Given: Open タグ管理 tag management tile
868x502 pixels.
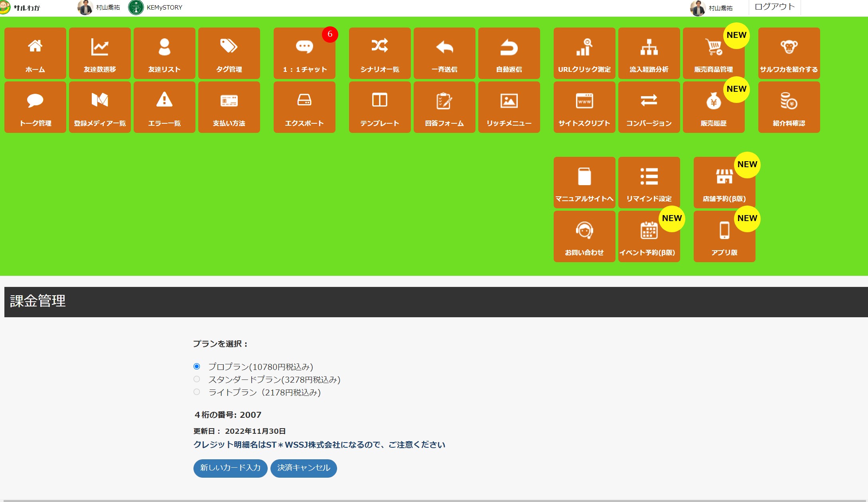Looking at the screenshot, I should pyautogui.click(x=229, y=53).
